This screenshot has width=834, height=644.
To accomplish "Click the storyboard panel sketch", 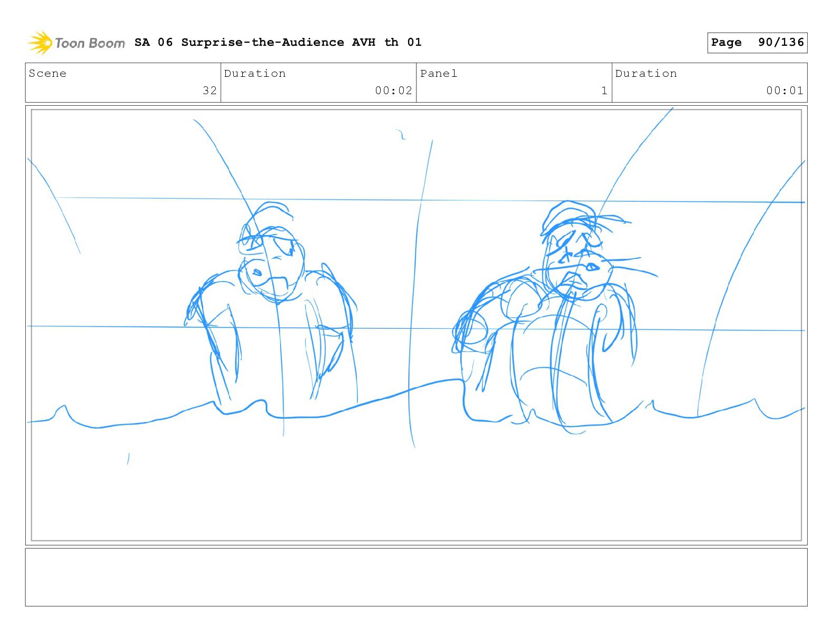I will click(416, 325).
